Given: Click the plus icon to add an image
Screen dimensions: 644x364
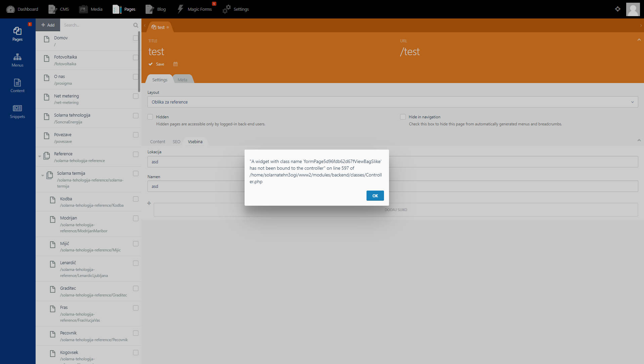Looking at the screenshot, I should click(x=149, y=203).
